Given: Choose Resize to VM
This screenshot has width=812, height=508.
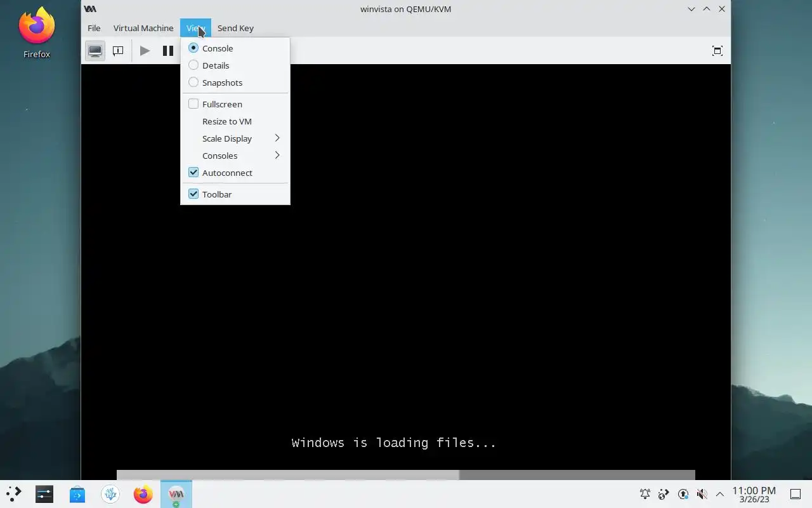Looking at the screenshot, I should pos(235,121).
